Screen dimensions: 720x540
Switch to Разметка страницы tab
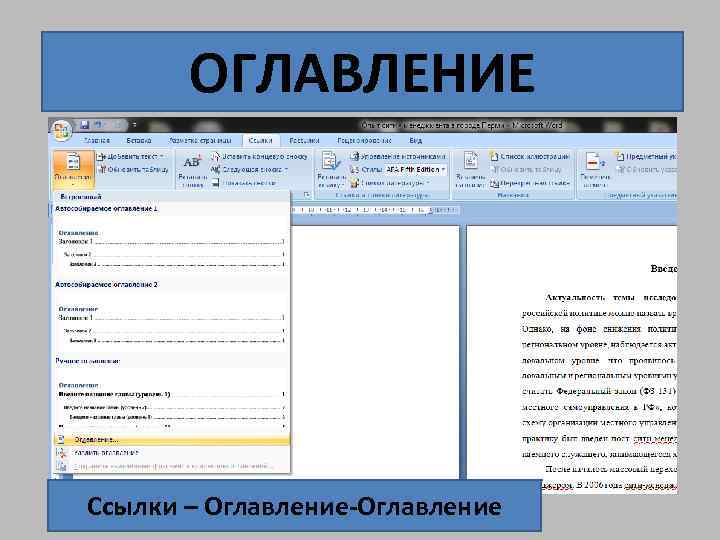coord(200,141)
